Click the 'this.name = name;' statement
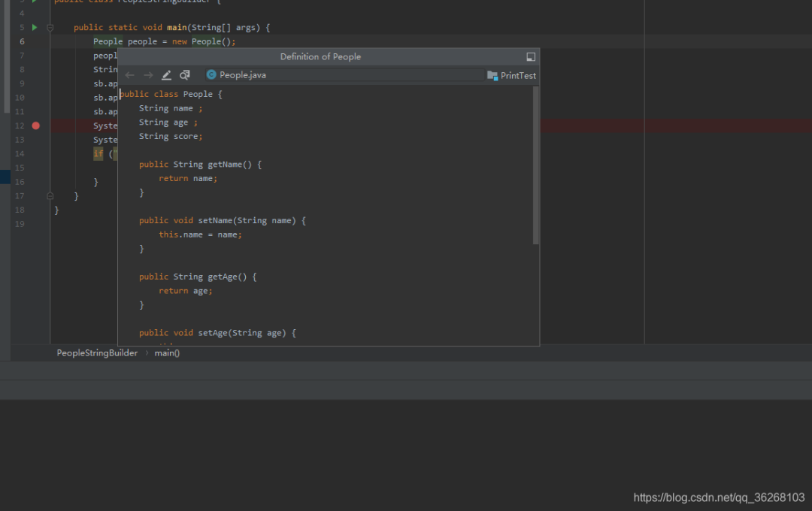The image size is (812, 511). (x=201, y=234)
